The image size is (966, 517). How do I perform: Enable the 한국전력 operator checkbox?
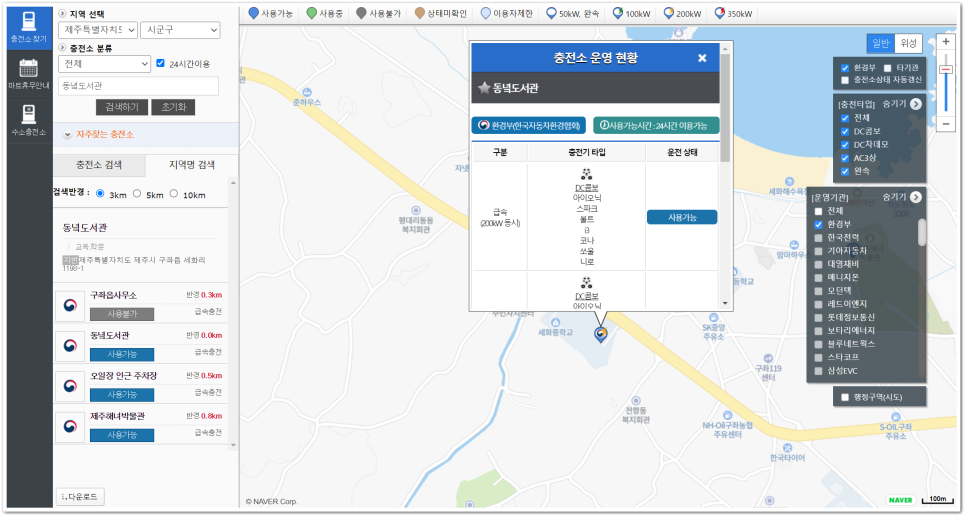pyautogui.click(x=820, y=238)
